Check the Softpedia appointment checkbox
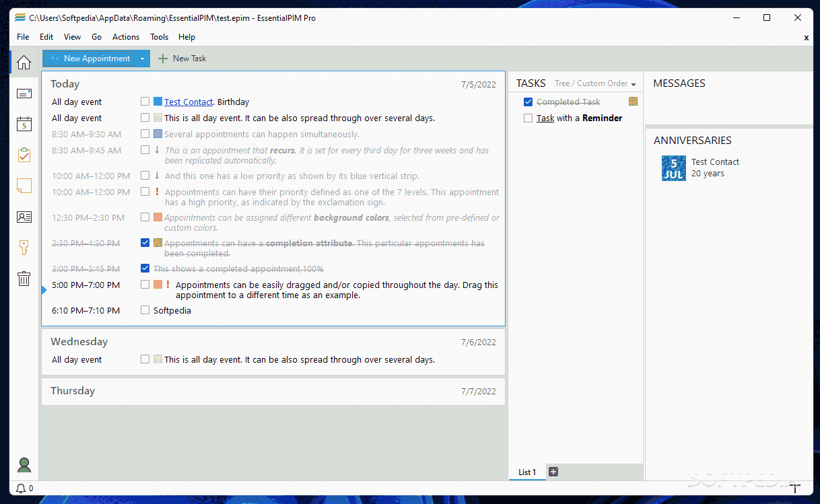 point(145,310)
